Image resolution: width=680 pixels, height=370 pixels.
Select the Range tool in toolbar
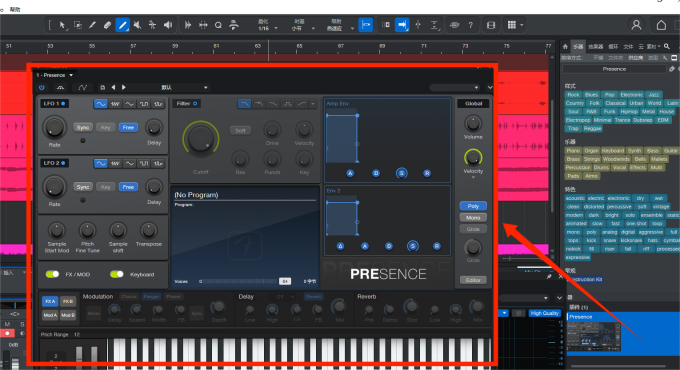[x=78, y=25]
